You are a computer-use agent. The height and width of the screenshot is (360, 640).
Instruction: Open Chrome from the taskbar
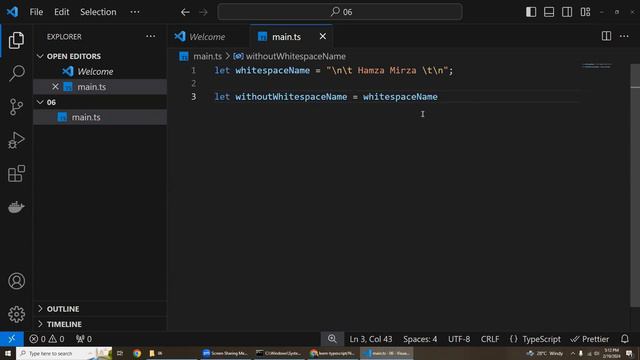137,353
